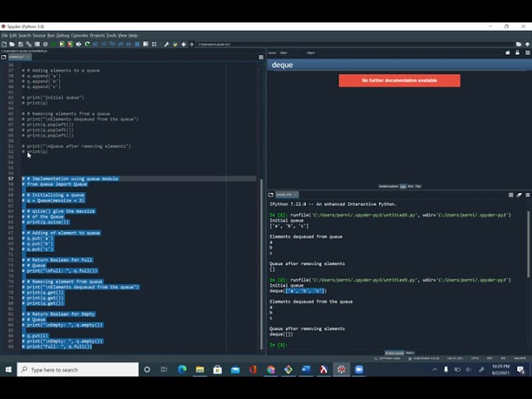
Task: Open Preferences with the wrench icon
Action: pos(166,44)
